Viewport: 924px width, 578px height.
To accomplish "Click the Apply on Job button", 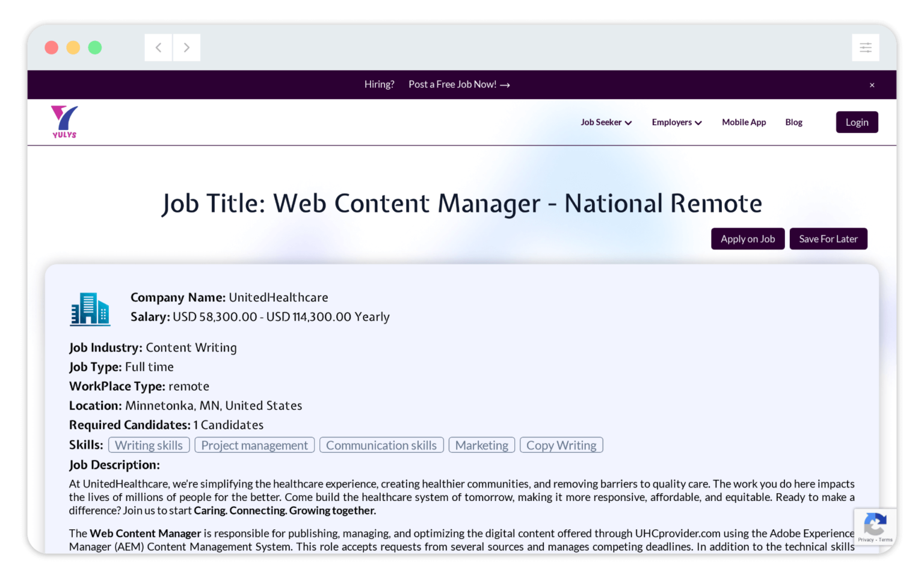I will pos(748,238).
